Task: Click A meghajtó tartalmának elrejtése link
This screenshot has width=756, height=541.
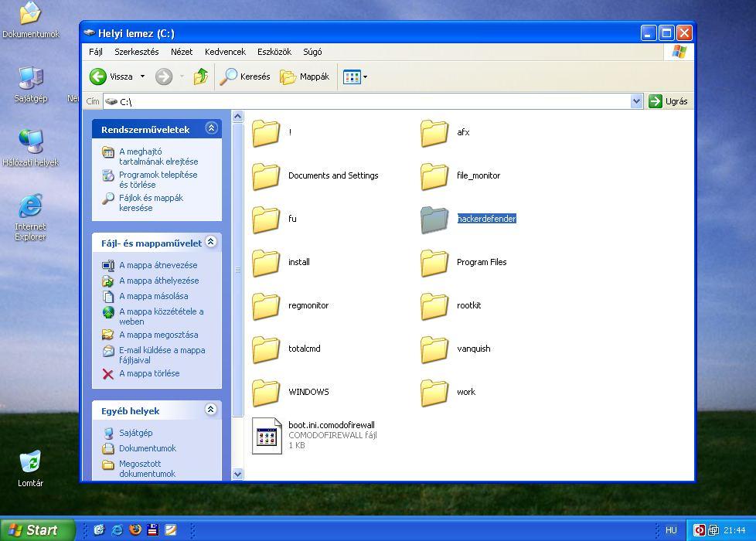Action: tap(158, 156)
